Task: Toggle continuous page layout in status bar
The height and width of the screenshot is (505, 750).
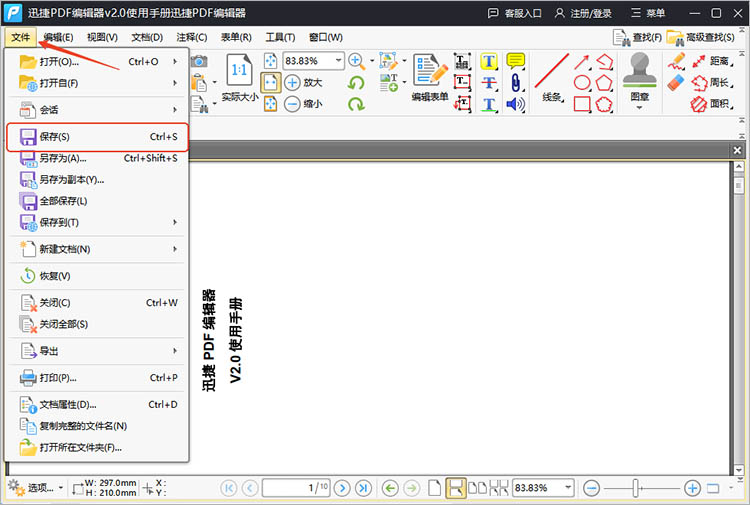Action: tap(455, 488)
